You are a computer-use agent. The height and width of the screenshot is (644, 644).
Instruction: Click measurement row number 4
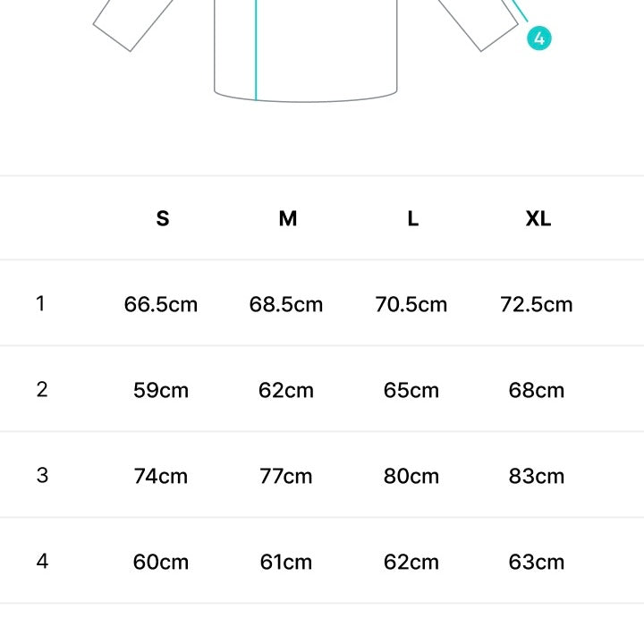(x=41, y=562)
